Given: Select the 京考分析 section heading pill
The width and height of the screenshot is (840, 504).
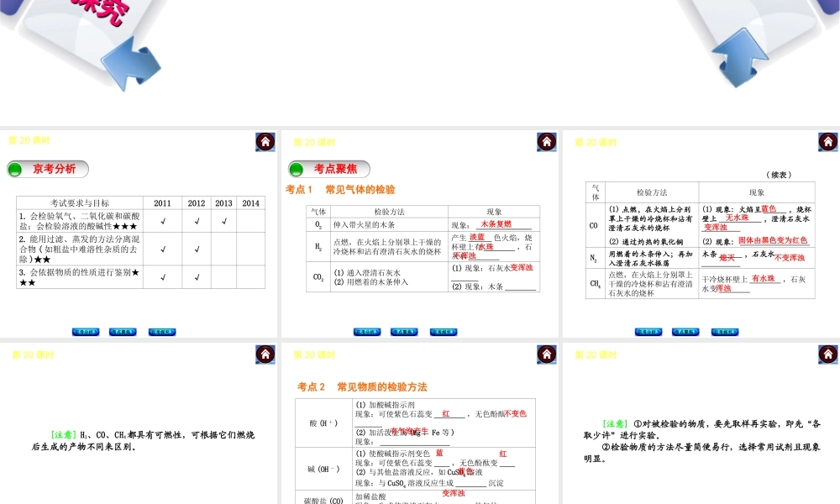Looking at the screenshot, I should pos(48,169).
